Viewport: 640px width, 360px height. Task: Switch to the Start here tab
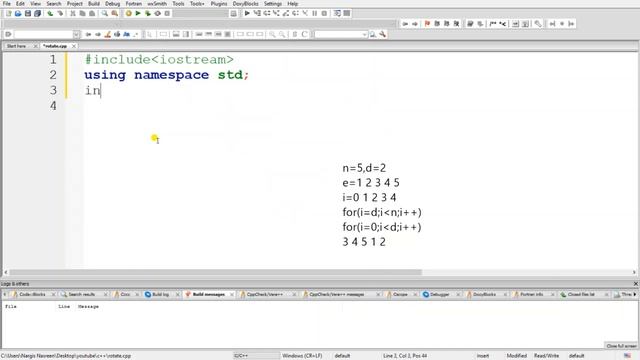[x=16, y=46]
